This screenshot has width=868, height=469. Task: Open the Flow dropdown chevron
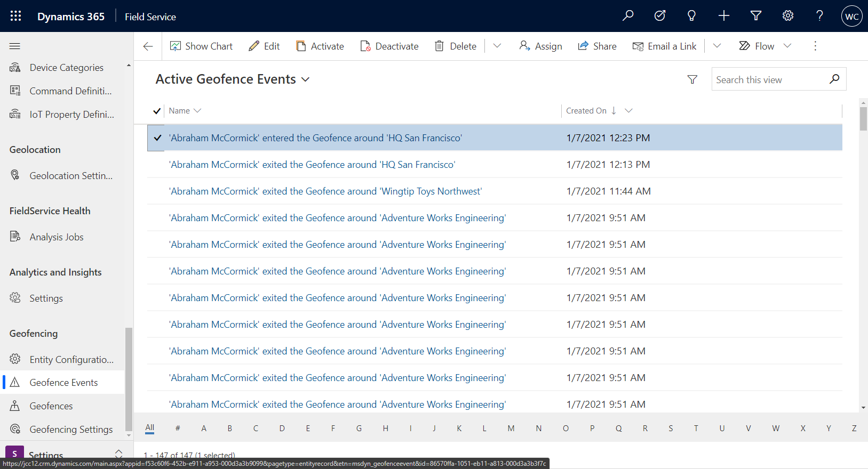[x=787, y=46]
